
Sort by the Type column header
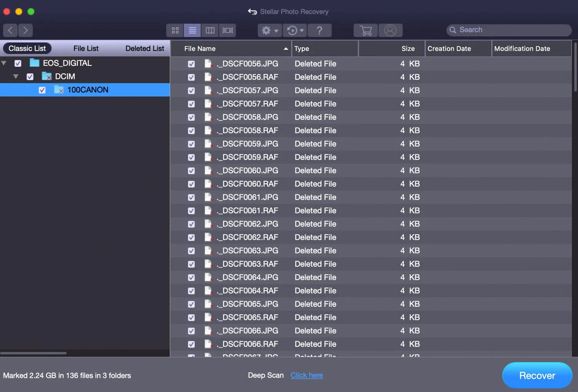point(325,49)
